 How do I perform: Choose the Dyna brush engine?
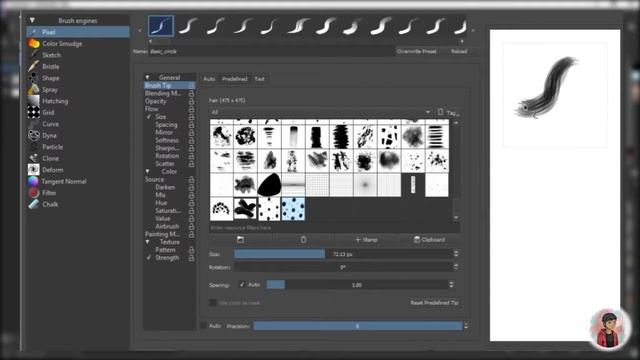pyautogui.click(x=78, y=135)
